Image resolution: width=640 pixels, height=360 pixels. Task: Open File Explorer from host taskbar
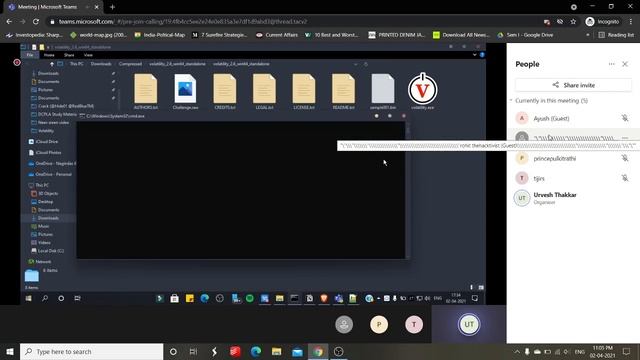coord(277,351)
